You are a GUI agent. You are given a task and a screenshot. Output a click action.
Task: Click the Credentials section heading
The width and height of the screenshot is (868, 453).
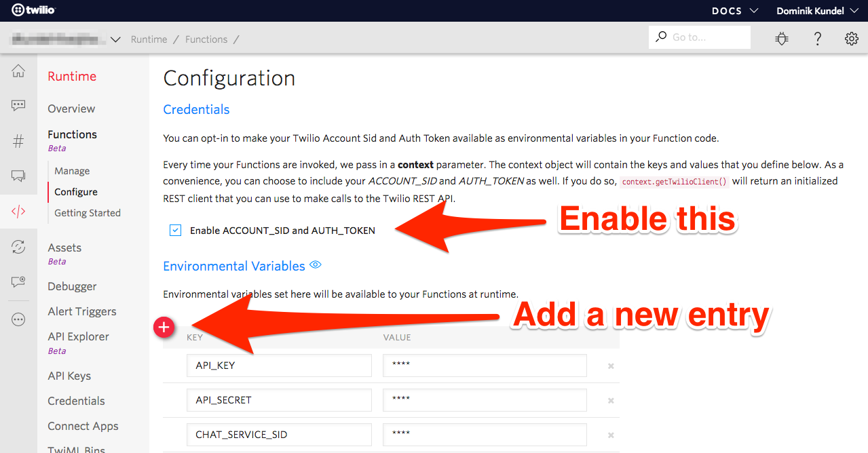[196, 109]
